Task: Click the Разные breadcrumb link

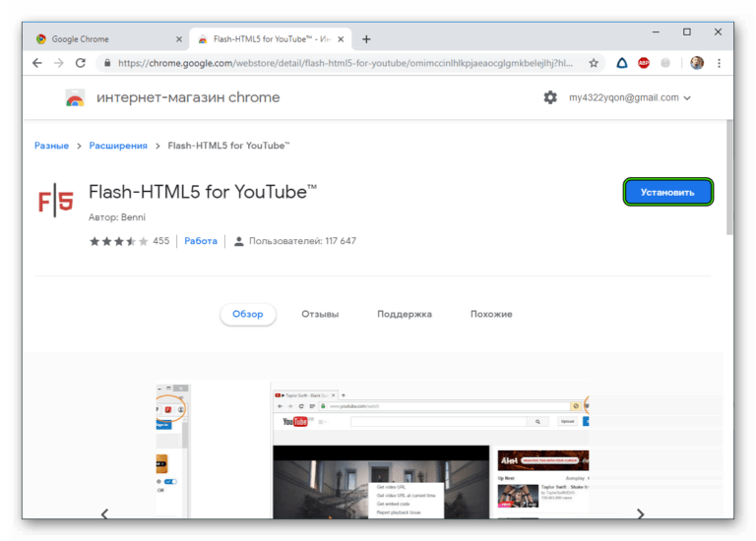Action: click(x=51, y=146)
